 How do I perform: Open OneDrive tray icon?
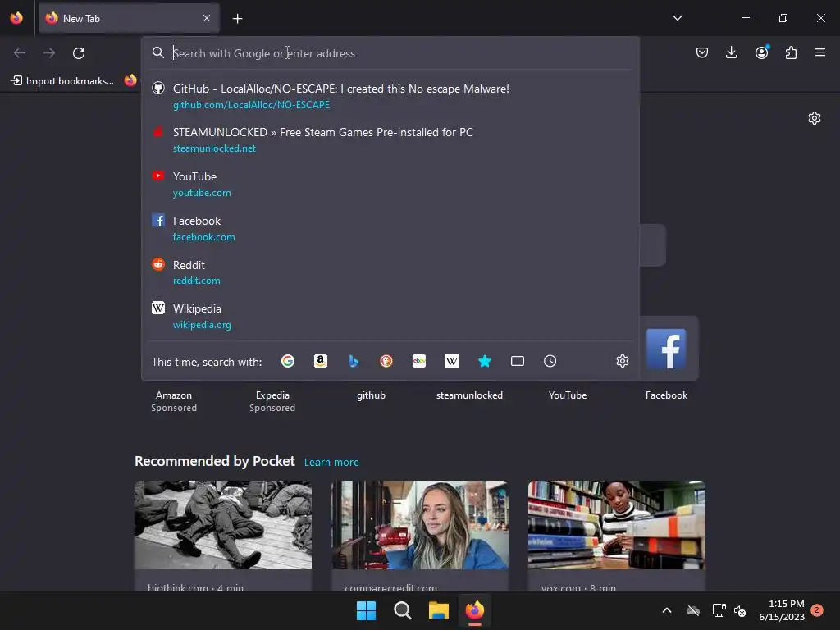pyautogui.click(x=693, y=610)
